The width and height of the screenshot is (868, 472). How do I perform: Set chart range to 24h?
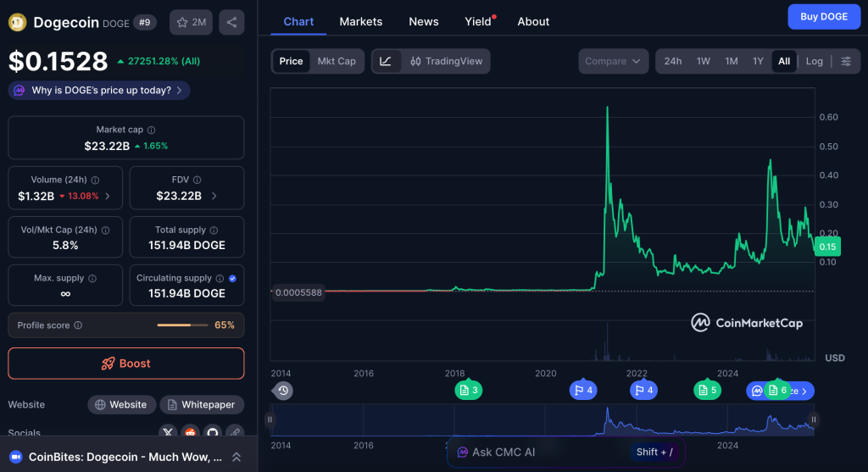(x=672, y=61)
